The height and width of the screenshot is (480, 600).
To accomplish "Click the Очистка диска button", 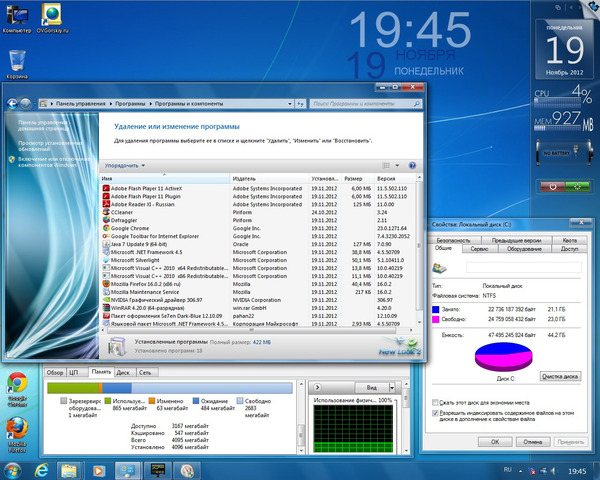I will click(560, 376).
